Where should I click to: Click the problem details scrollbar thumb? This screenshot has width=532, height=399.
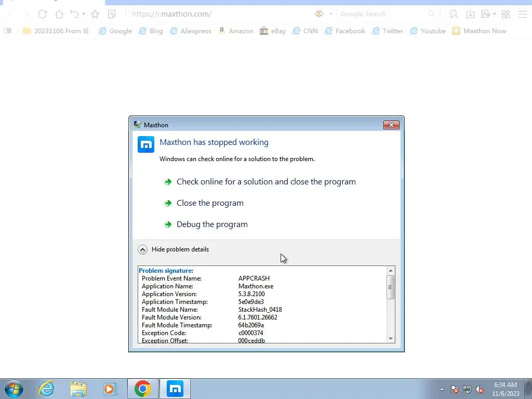click(391, 287)
